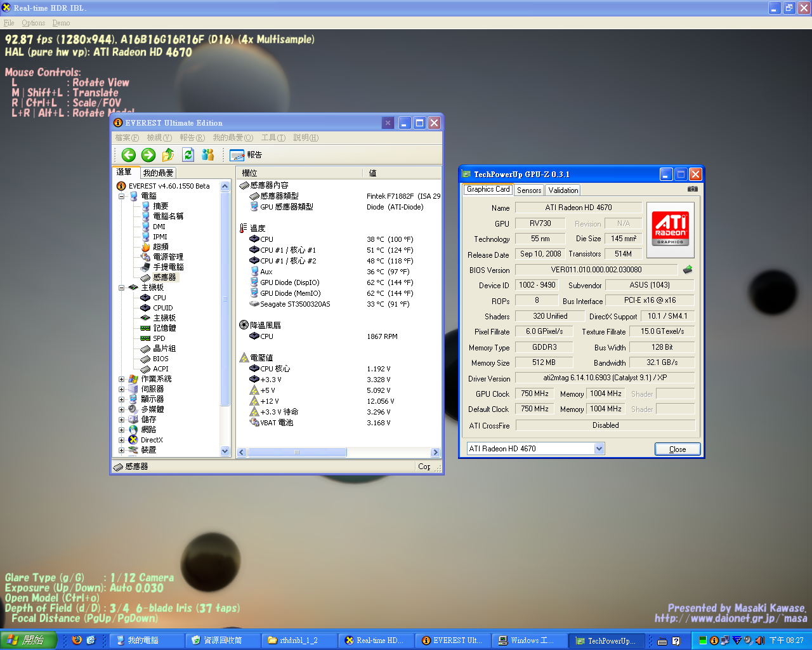Select 電源管理 item in EVEREST tree

pyautogui.click(x=168, y=257)
